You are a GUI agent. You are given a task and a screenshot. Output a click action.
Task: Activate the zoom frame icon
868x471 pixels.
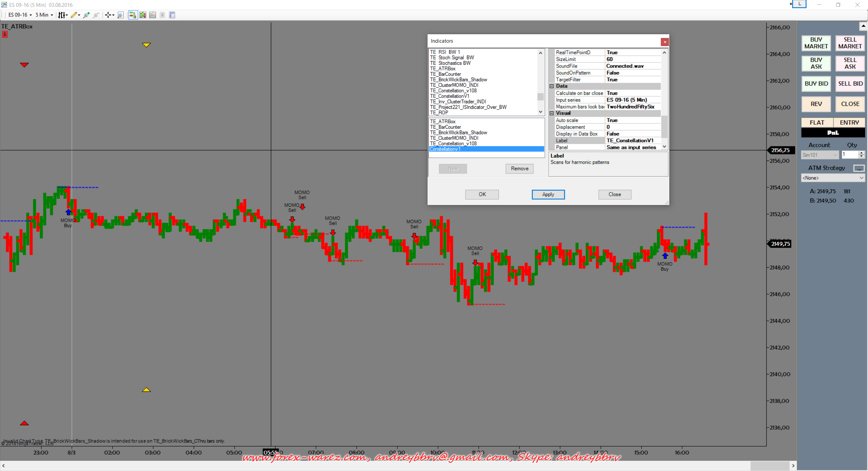[120, 15]
